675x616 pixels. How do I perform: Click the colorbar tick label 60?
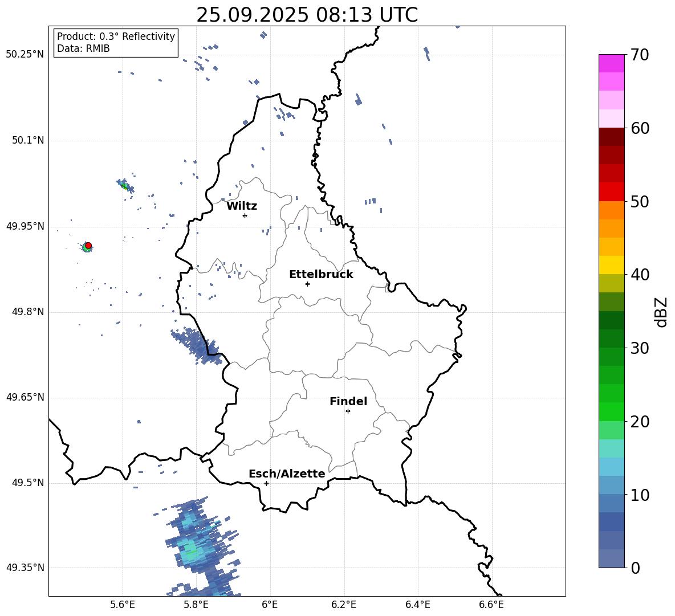point(640,128)
